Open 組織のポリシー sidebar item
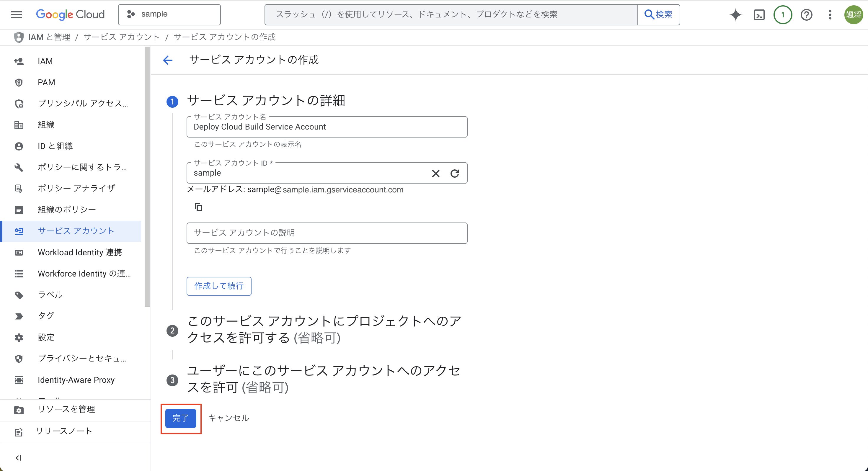The width and height of the screenshot is (868, 471). [71, 210]
